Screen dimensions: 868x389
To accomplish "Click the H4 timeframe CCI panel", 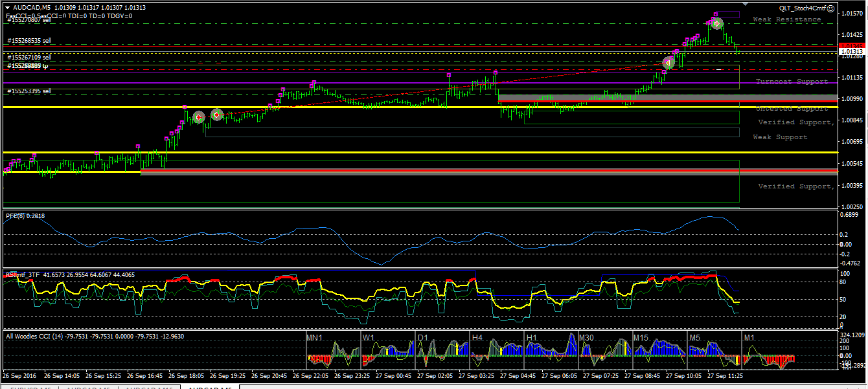I will [496, 350].
